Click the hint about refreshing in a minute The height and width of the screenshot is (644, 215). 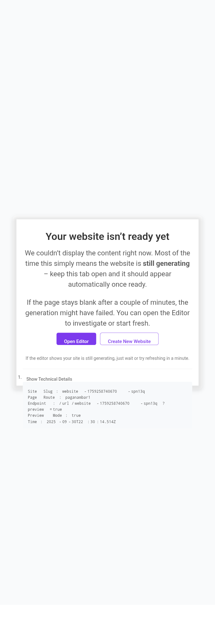point(107,358)
